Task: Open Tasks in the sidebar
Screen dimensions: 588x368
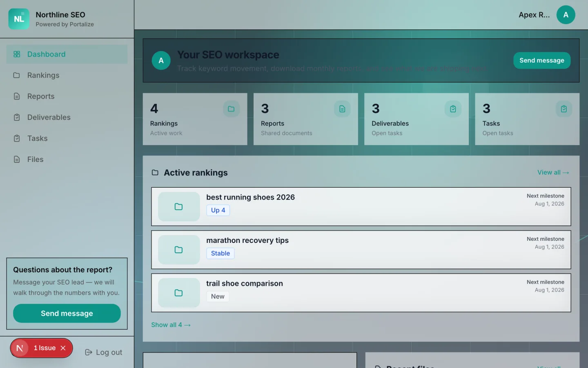Action: (x=67, y=138)
